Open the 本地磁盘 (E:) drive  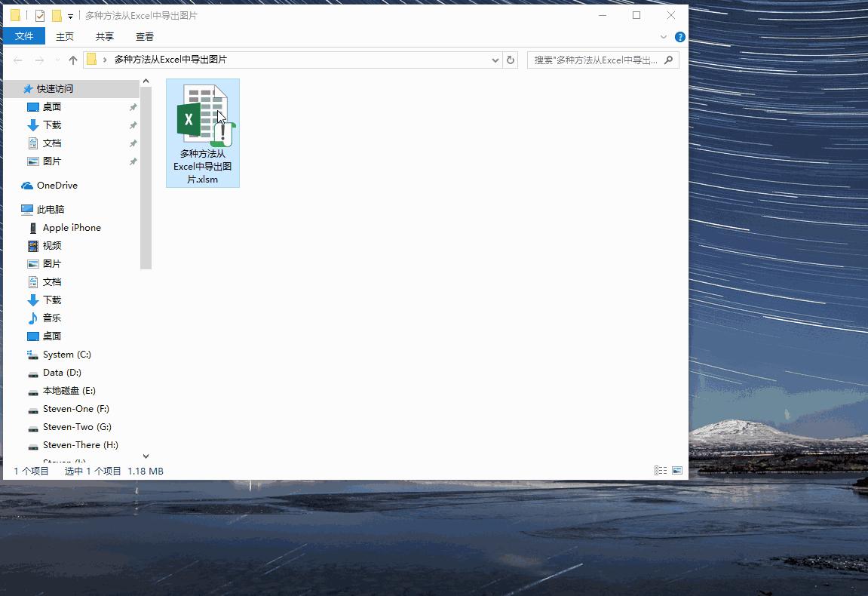tap(69, 391)
